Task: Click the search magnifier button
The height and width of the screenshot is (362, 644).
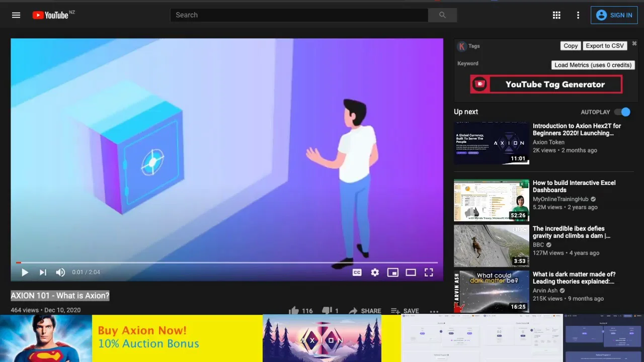Action: [442, 15]
